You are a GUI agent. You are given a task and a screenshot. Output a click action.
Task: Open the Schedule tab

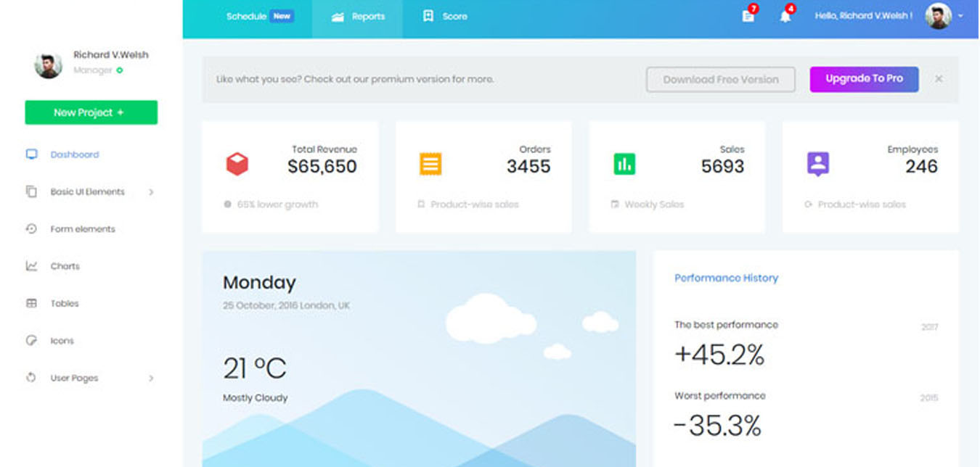pos(247,16)
